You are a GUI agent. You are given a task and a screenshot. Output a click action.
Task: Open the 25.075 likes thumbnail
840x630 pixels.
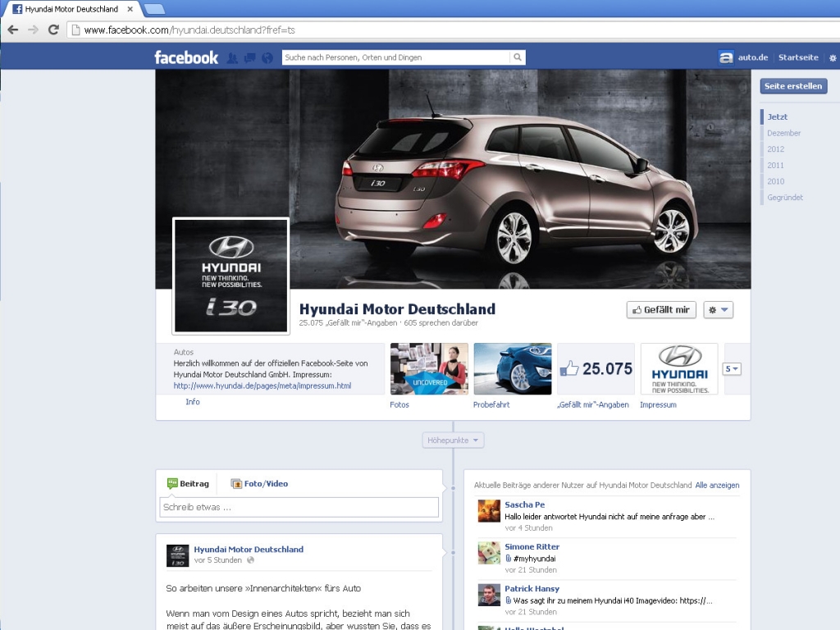coord(596,368)
